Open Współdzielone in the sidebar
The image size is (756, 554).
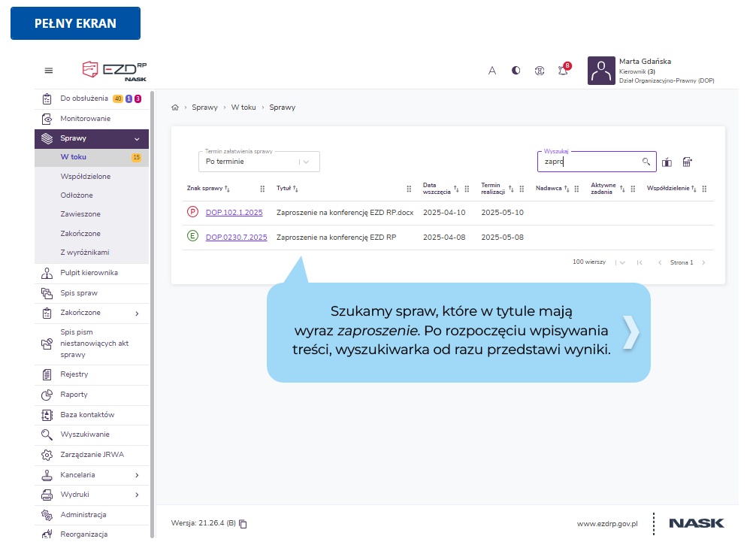tap(86, 176)
